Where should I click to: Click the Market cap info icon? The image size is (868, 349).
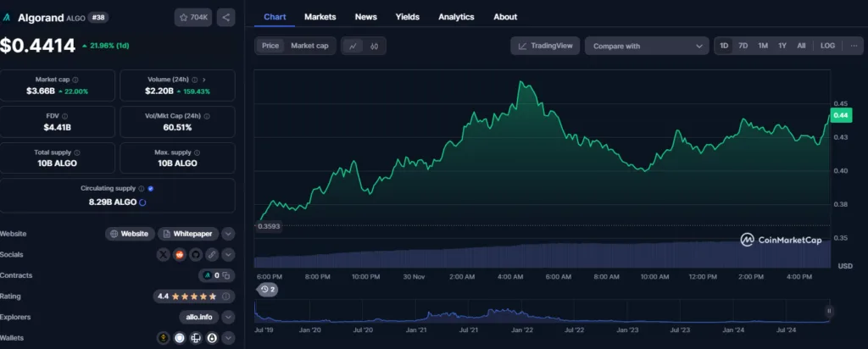tap(75, 80)
